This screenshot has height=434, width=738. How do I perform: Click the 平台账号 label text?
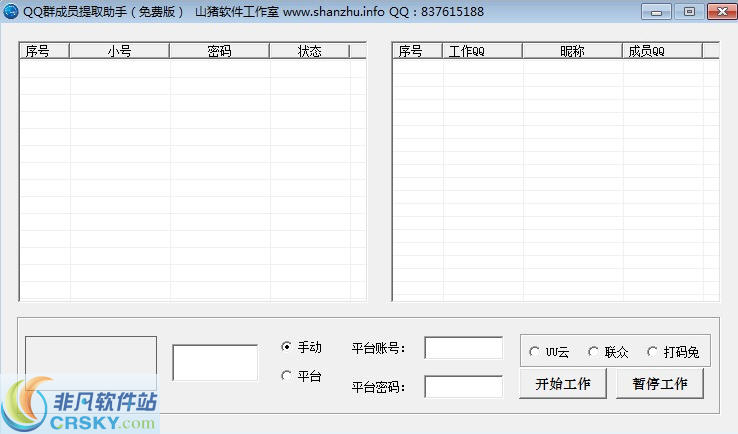point(378,348)
